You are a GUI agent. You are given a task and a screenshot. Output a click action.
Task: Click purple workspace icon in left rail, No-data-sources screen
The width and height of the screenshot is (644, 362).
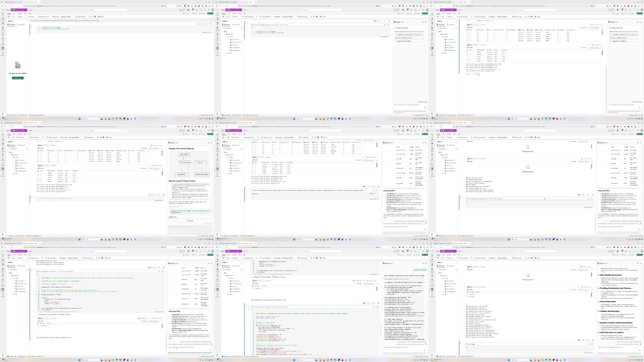pos(3,48)
